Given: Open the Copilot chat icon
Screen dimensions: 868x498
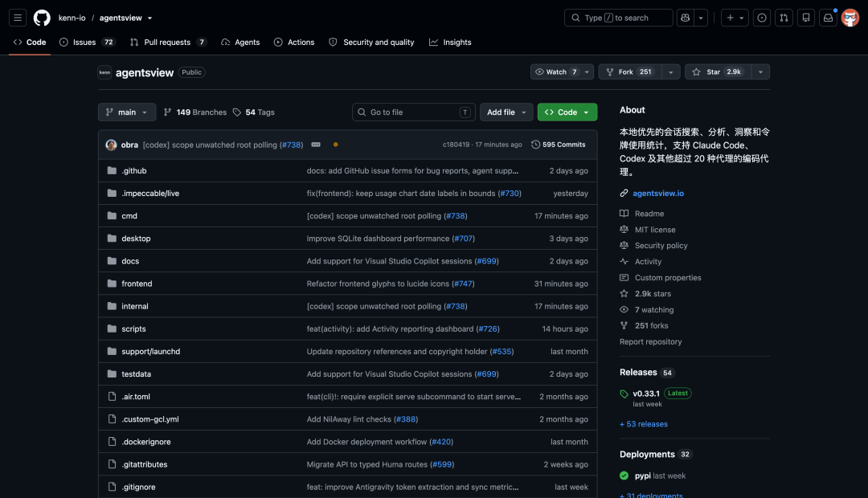Looking at the screenshot, I should 686,18.
